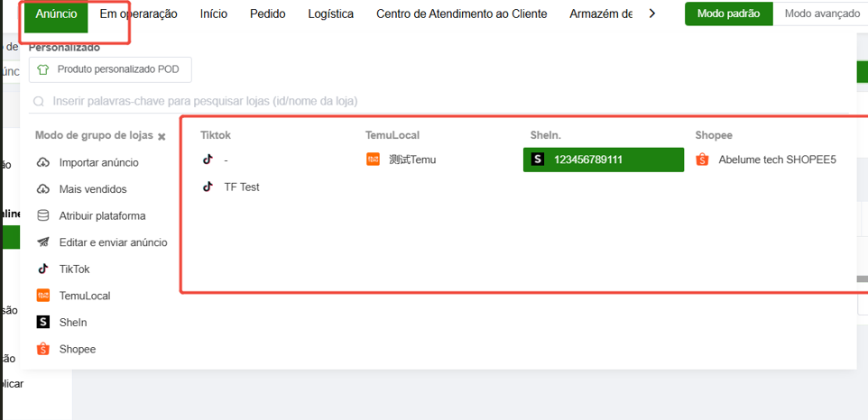Open Centro de Atendimento ao Cliente tab
The width and height of the screenshot is (868, 420).
(x=461, y=14)
